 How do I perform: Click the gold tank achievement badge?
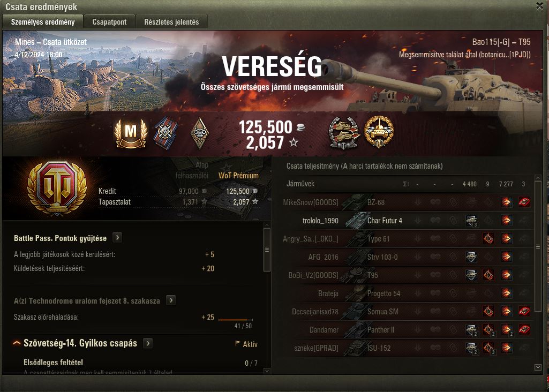[379, 132]
